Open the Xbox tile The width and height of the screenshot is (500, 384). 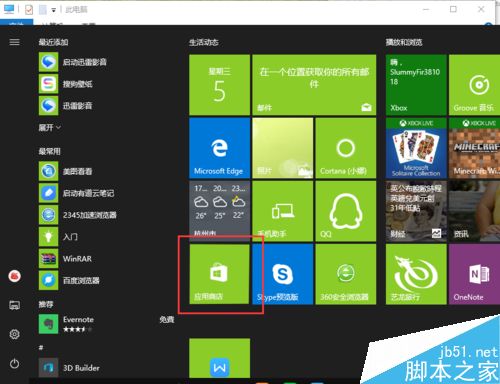coord(416,85)
